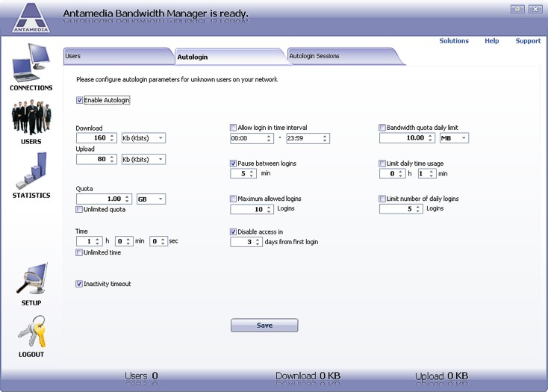Open the Help link
Screen dimensions: 548x392
click(492, 41)
